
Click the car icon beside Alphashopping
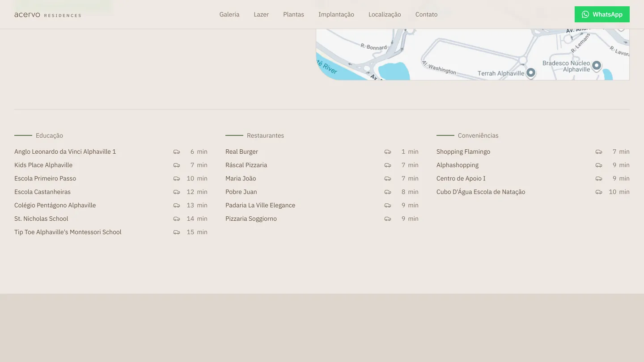(x=599, y=165)
